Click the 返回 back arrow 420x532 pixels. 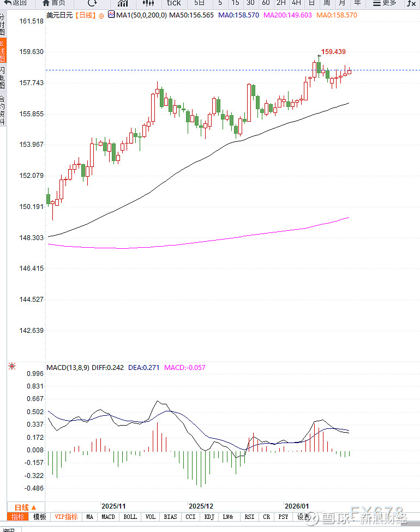pyautogui.click(x=15, y=3)
